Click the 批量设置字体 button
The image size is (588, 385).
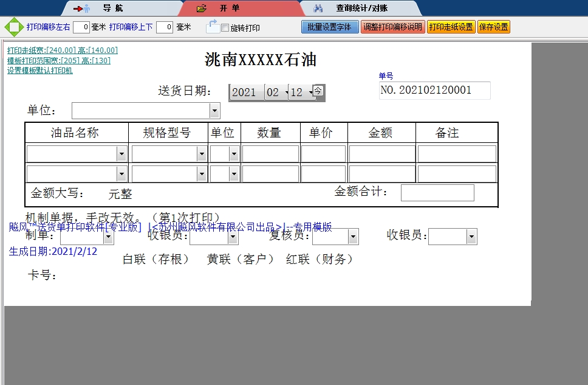[x=329, y=27]
